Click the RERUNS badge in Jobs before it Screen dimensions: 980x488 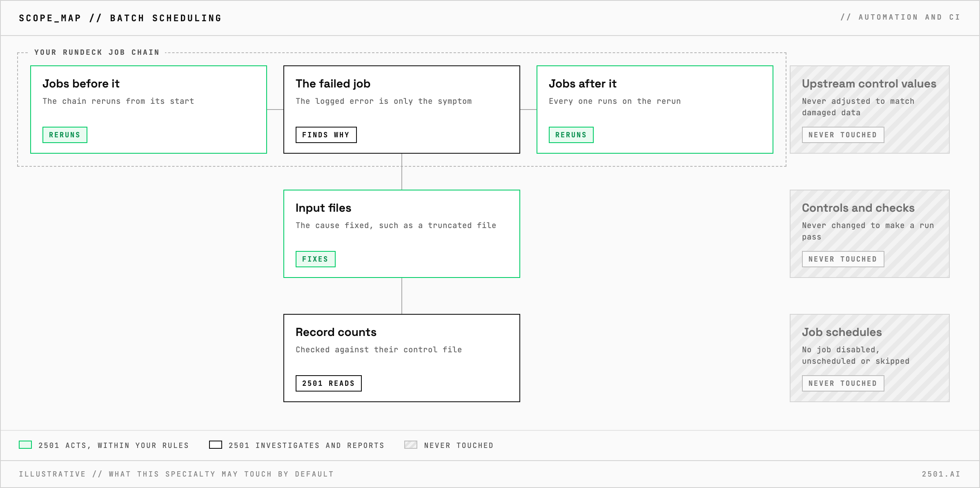pyautogui.click(x=65, y=135)
